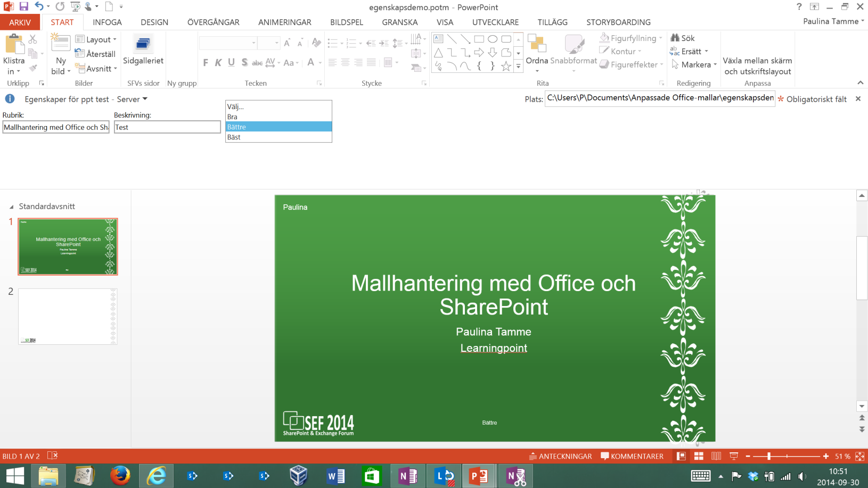This screenshot has width=868, height=488.
Task: Click Växla mellan skärm och utskriftslayout
Action: (757, 66)
